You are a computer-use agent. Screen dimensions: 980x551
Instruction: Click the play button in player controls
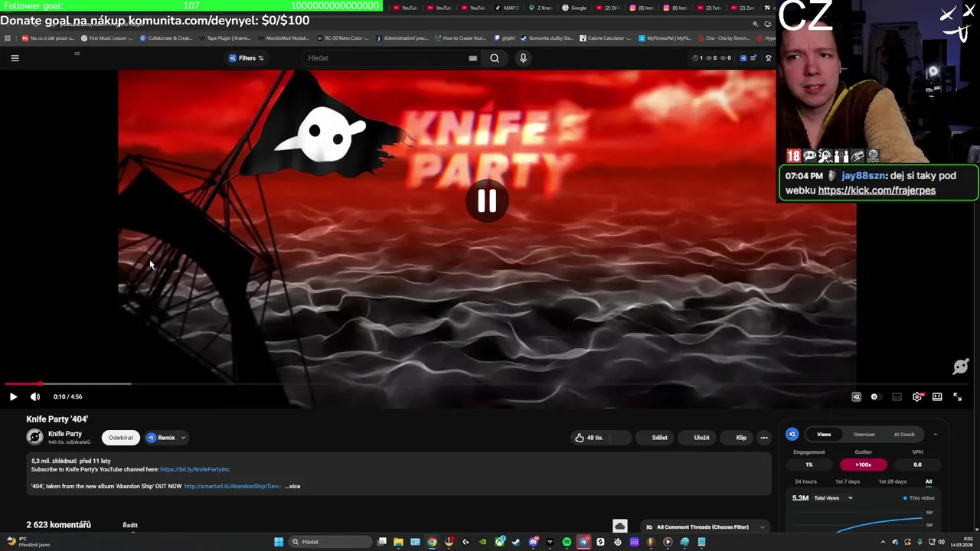click(x=13, y=396)
